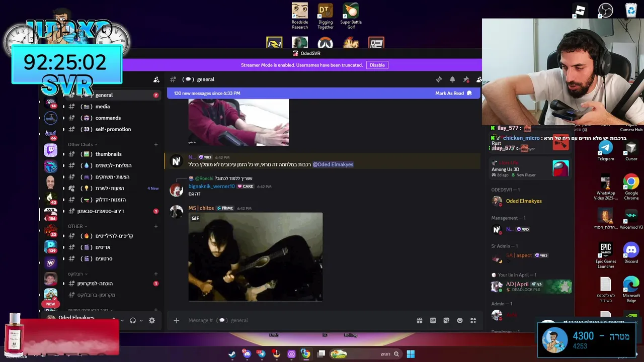Open Super Battle Golf desktop shortcut
644x362 pixels.
point(351,16)
